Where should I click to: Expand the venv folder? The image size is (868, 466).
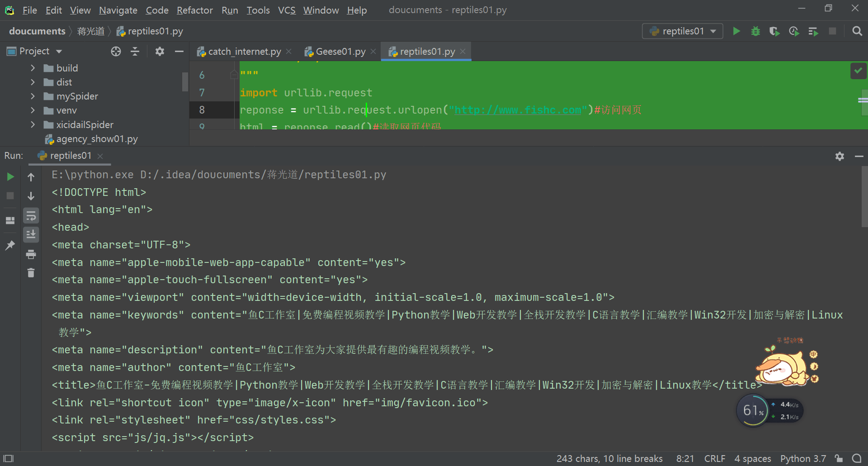pyautogui.click(x=33, y=110)
